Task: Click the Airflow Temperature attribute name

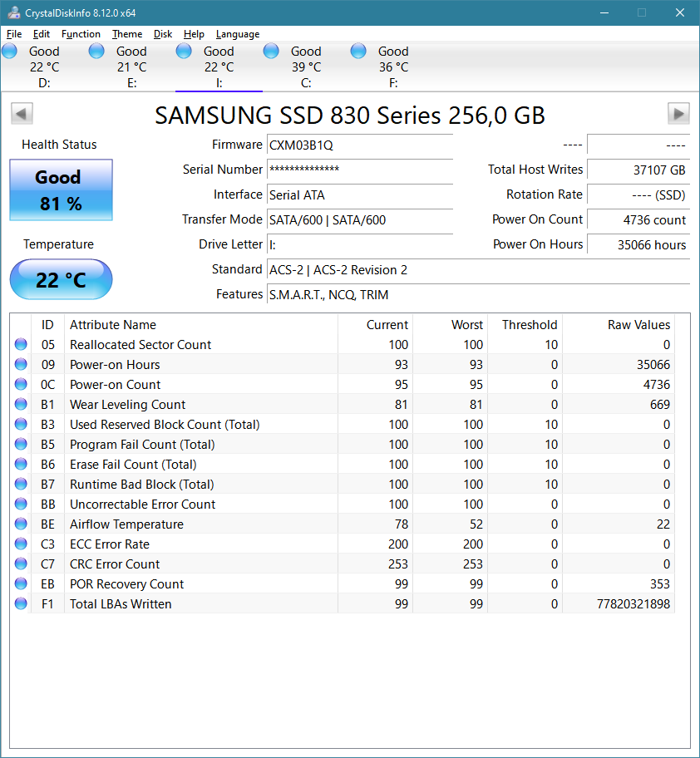Action: (x=126, y=524)
